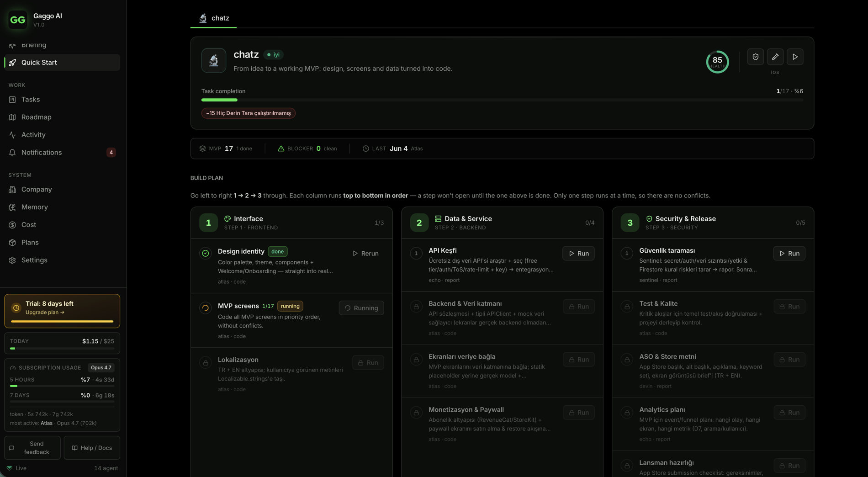The image size is (868, 477).
Task: Click the Send feedback button
Action: pos(32,448)
